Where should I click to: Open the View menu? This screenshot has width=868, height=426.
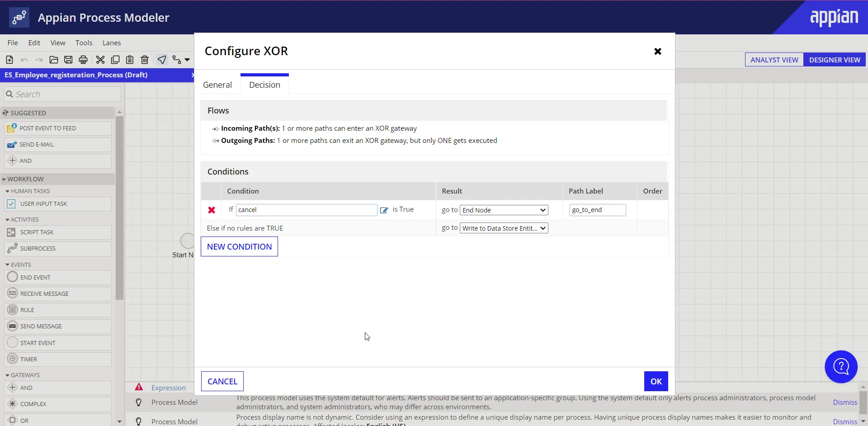(x=58, y=43)
